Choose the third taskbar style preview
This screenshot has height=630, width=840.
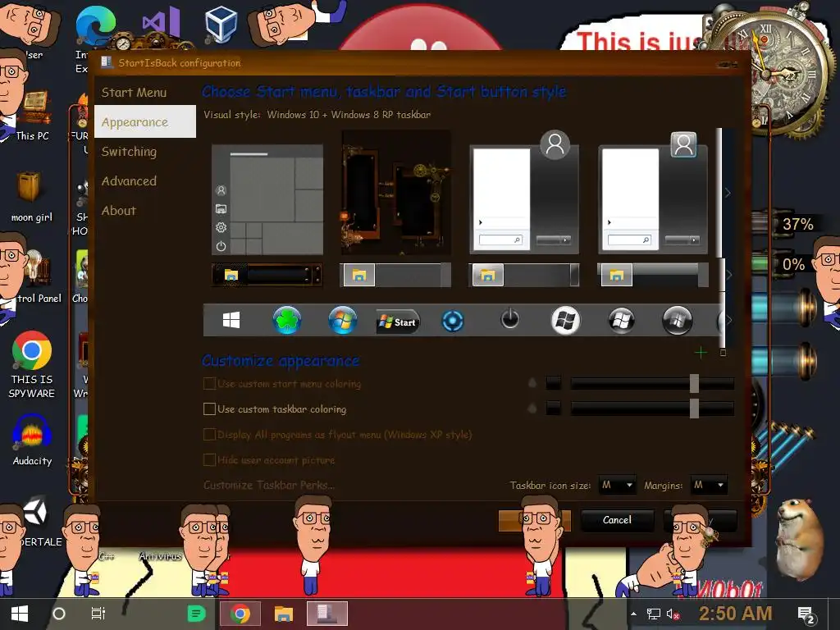524,275
